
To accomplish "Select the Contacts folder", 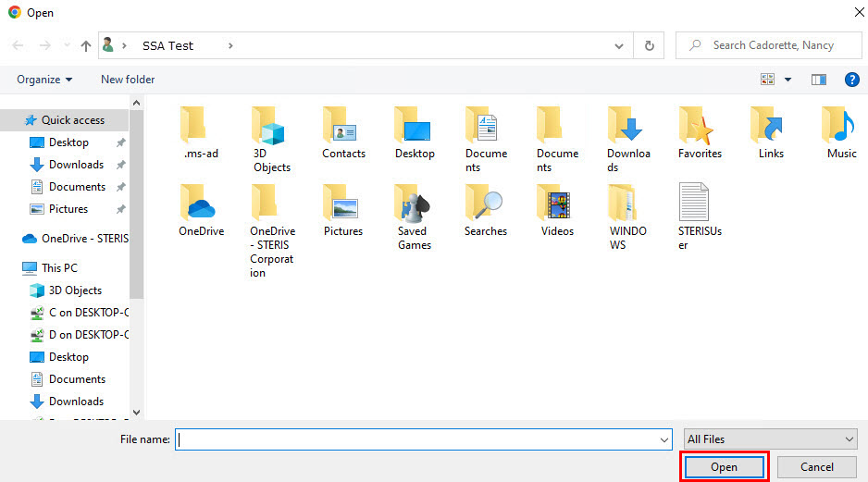I will click(x=343, y=133).
